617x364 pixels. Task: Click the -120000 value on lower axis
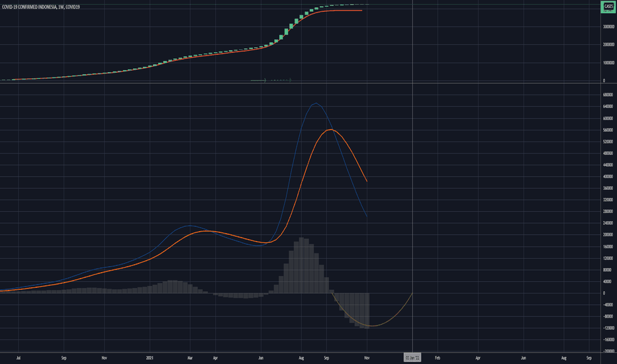[608, 328]
